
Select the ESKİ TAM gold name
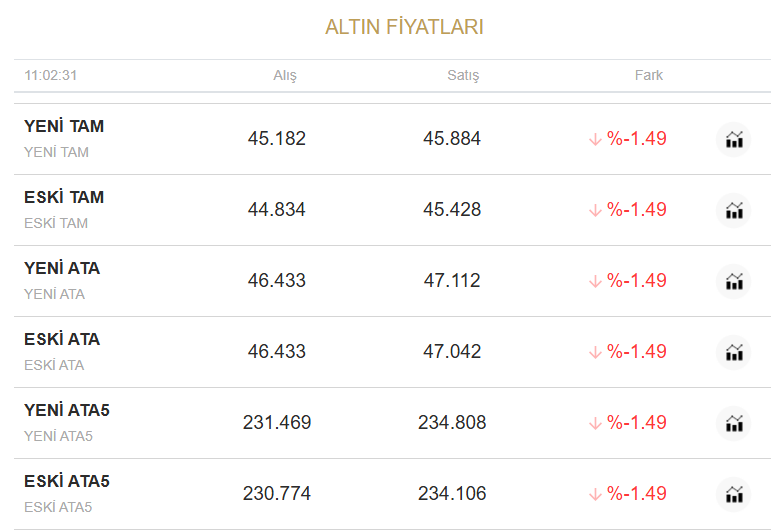(x=64, y=198)
